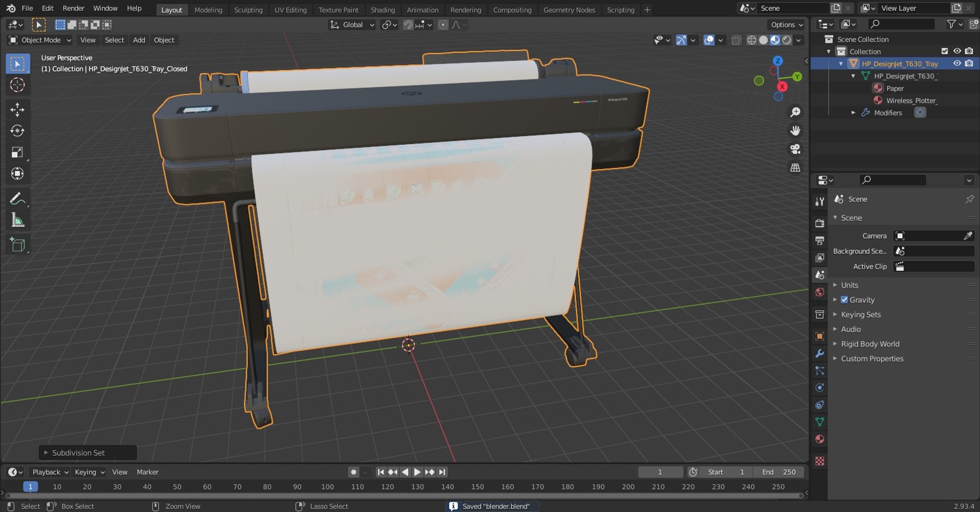Select the Annotate tool
The width and height of the screenshot is (980, 512).
click(17, 199)
